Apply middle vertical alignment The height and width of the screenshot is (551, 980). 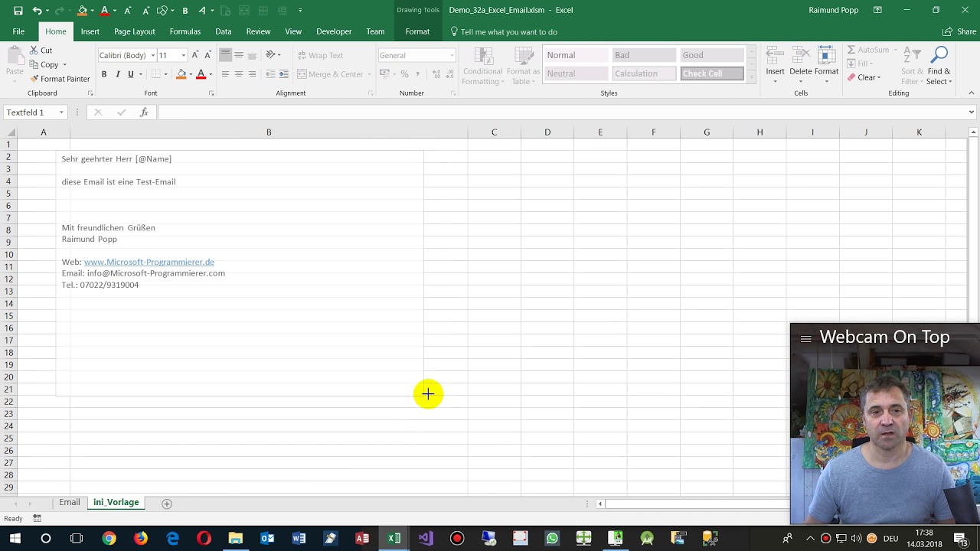tap(239, 55)
